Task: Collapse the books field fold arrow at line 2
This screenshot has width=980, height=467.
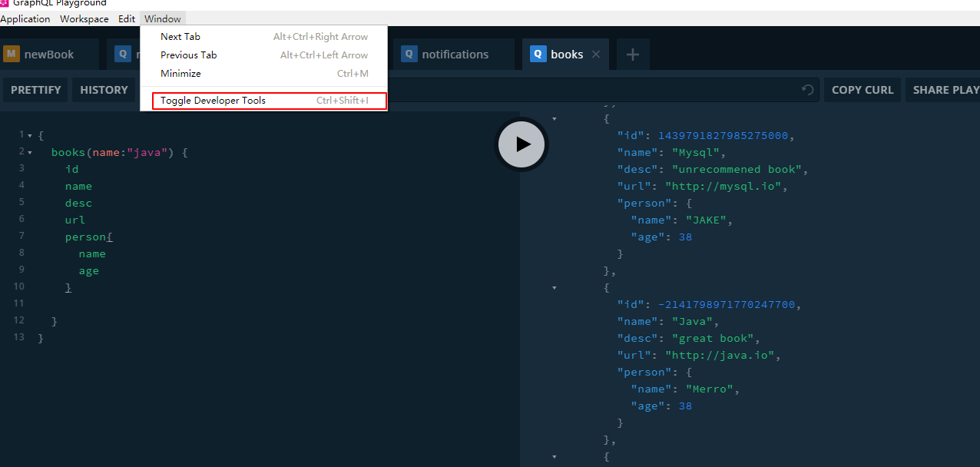Action: (x=30, y=153)
